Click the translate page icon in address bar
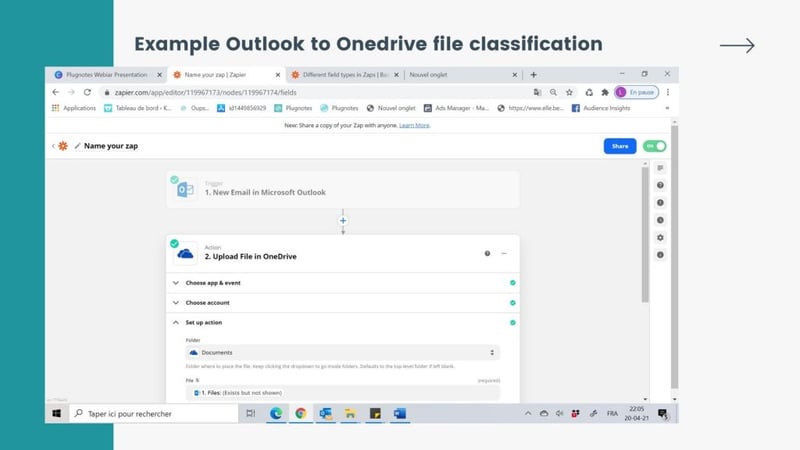 pyautogui.click(x=537, y=92)
